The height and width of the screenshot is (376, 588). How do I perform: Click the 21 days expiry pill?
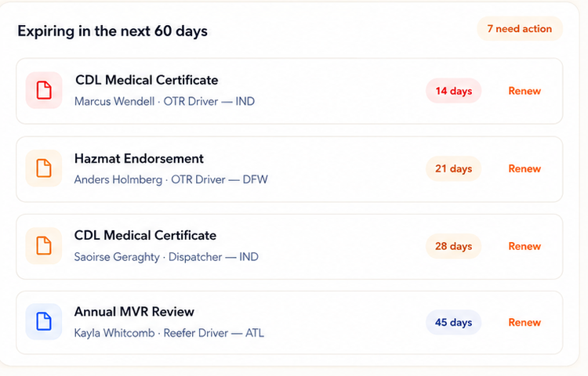point(453,169)
